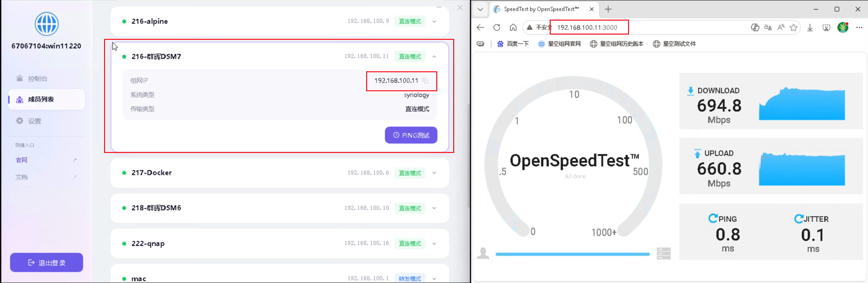The width and height of the screenshot is (868, 283).
Task: Click the 222-qnap member name
Action: click(148, 243)
